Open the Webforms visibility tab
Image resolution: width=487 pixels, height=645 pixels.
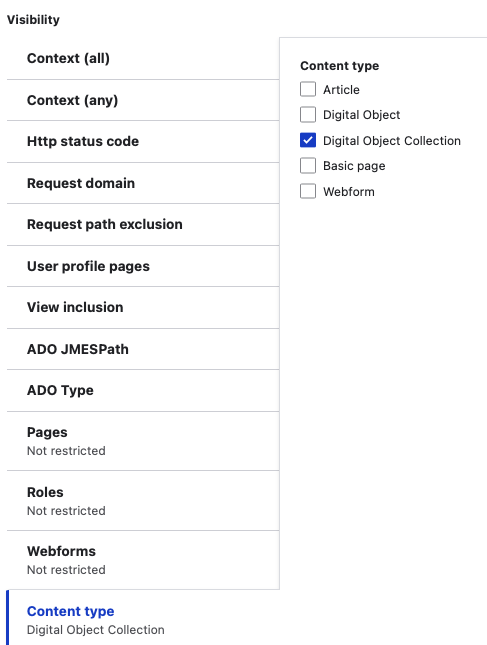pyautogui.click(x=143, y=560)
